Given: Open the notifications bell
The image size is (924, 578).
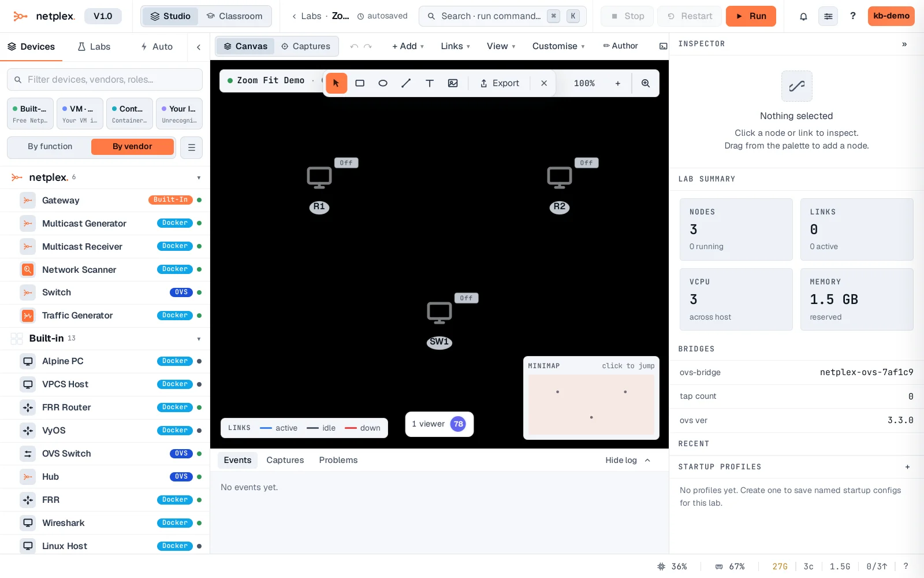Looking at the screenshot, I should pos(803,16).
